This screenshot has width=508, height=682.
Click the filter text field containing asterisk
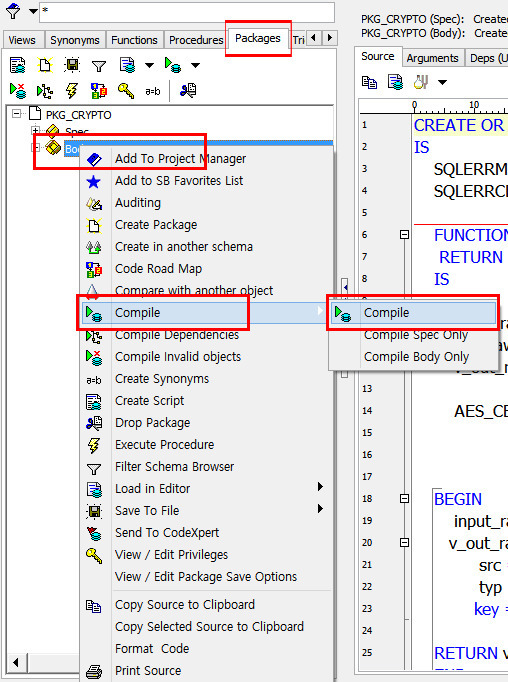[x=187, y=12]
